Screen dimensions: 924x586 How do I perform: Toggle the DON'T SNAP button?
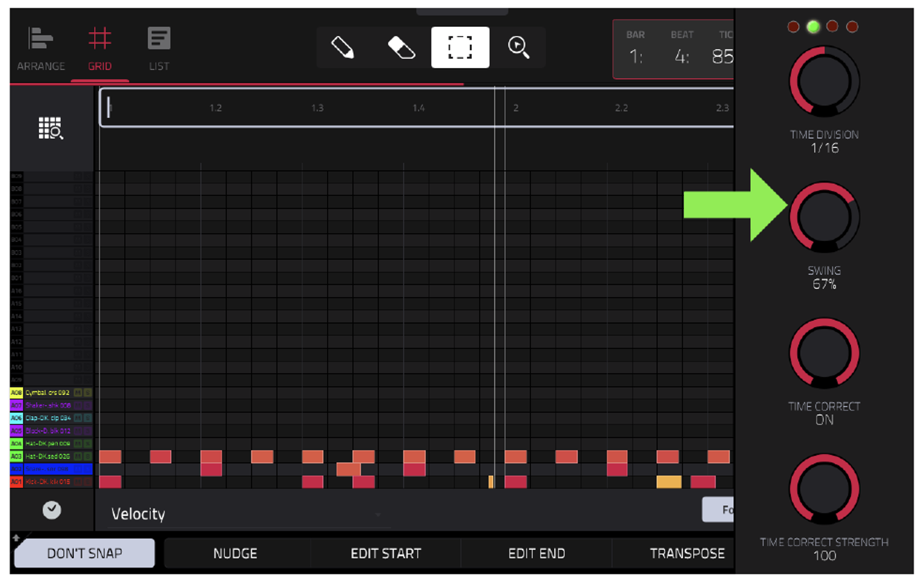(x=85, y=553)
